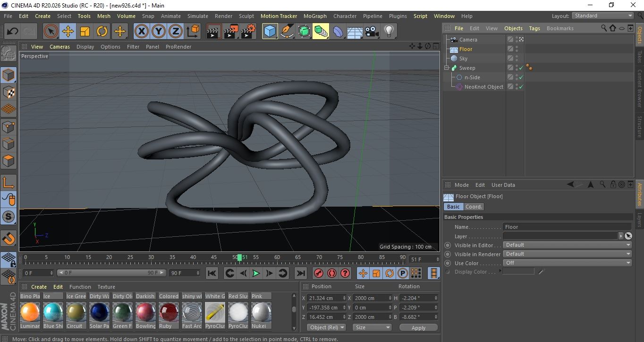This screenshot has height=342, width=644.
Task: Add a camera object from toolbar
Action: coord(372,32)
